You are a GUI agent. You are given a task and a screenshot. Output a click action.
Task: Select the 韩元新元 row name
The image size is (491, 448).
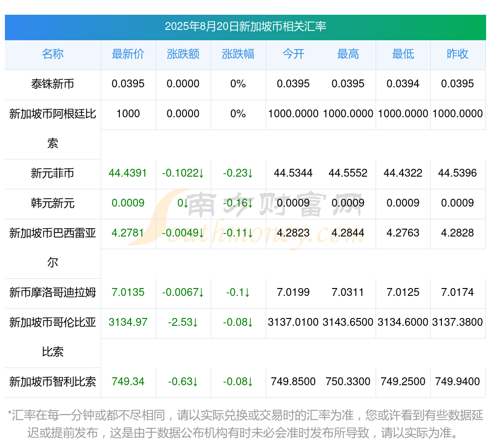coord(53,203)
